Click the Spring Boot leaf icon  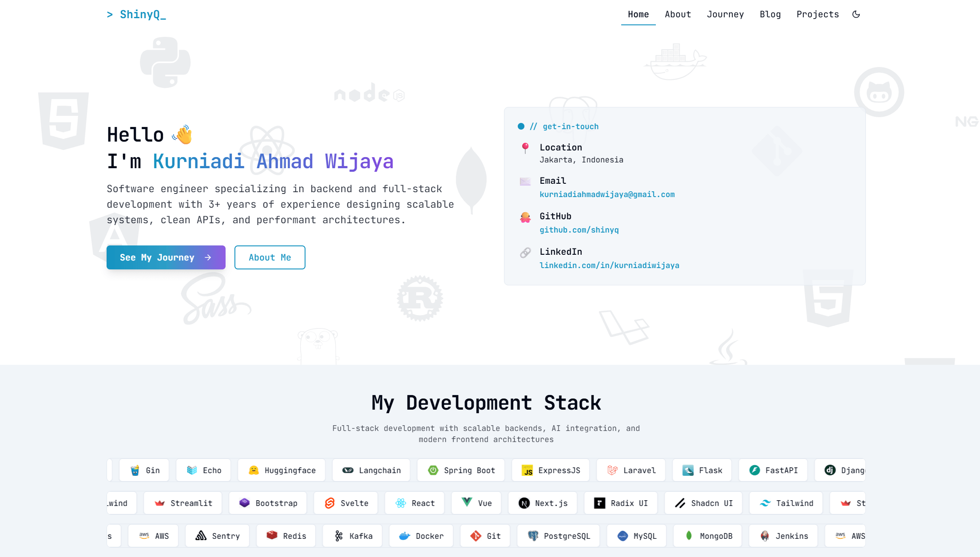click(432, 470)
